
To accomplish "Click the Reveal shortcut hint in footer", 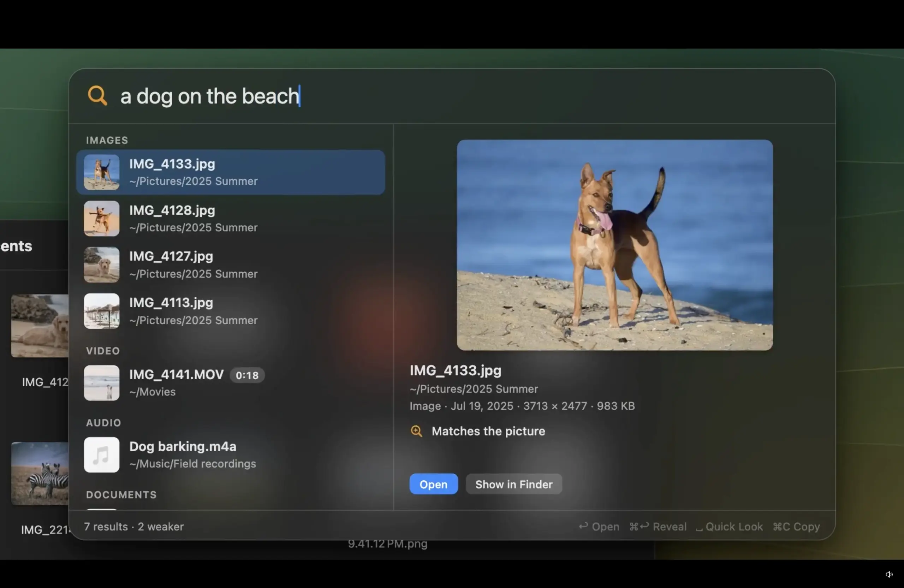I will pos(658,527).
